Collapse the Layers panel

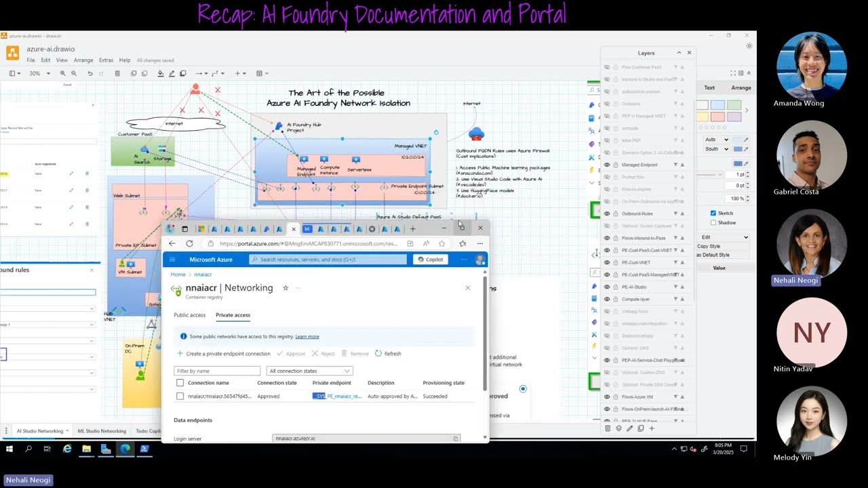(x=679, y=53)
